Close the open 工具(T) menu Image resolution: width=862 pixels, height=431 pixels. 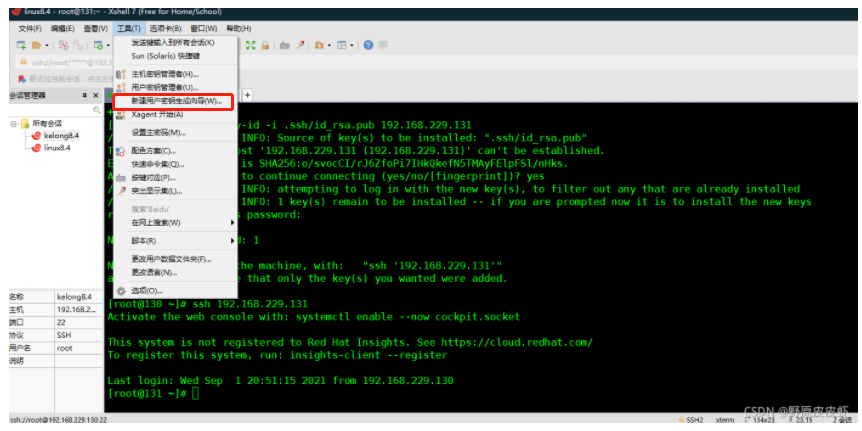pyautogui.click(x=129, y=29)
